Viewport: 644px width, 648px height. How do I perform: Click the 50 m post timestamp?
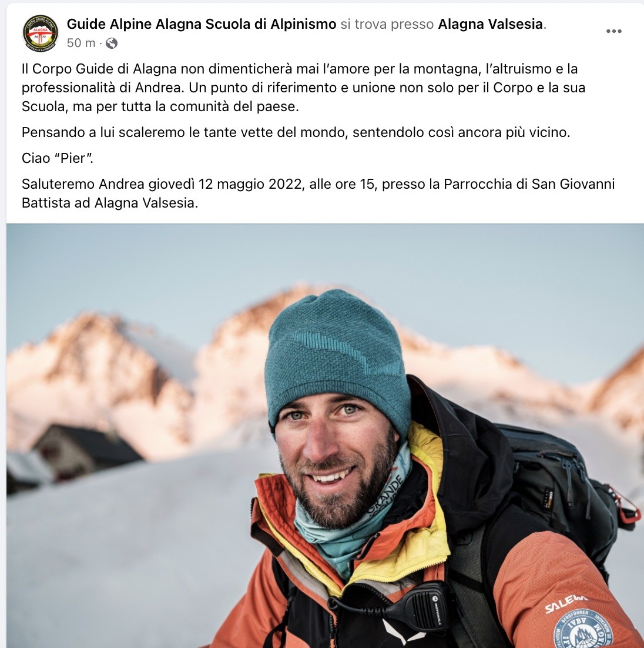click(81, 43)
